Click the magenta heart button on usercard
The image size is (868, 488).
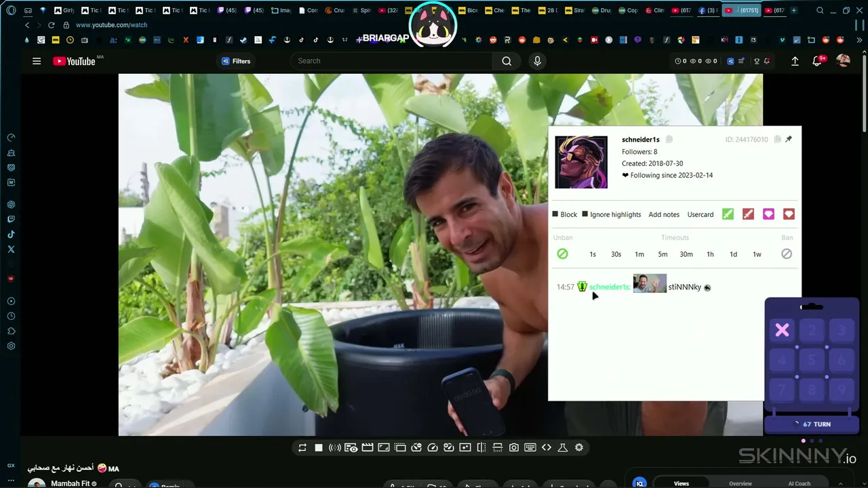(768, 214)
